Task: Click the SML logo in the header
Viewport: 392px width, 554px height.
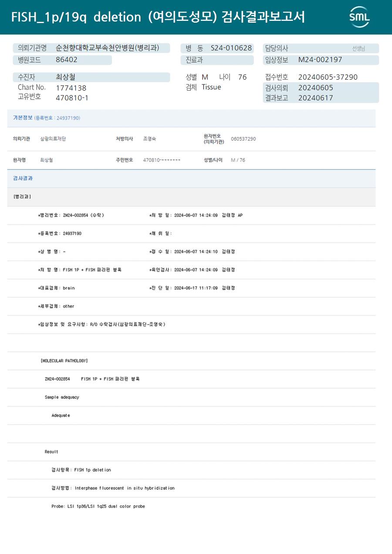Action: (359, 17)
